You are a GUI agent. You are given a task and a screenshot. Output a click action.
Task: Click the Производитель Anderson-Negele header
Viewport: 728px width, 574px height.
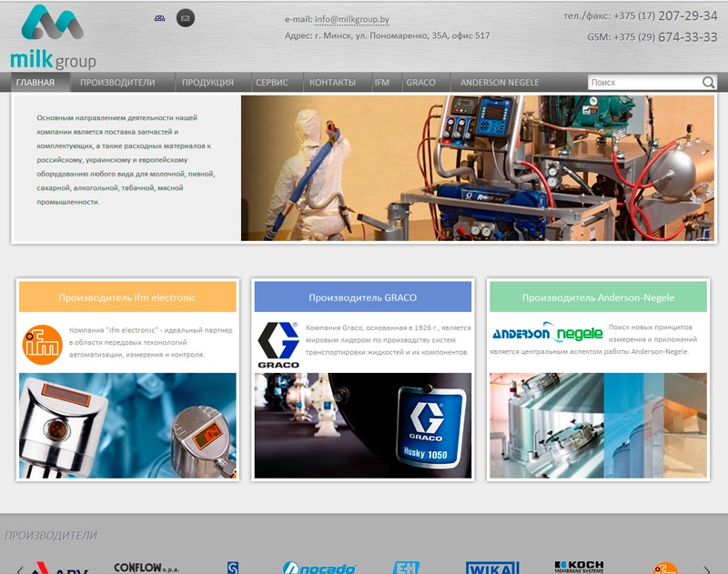pyautogui.click(x=598, y=297)
